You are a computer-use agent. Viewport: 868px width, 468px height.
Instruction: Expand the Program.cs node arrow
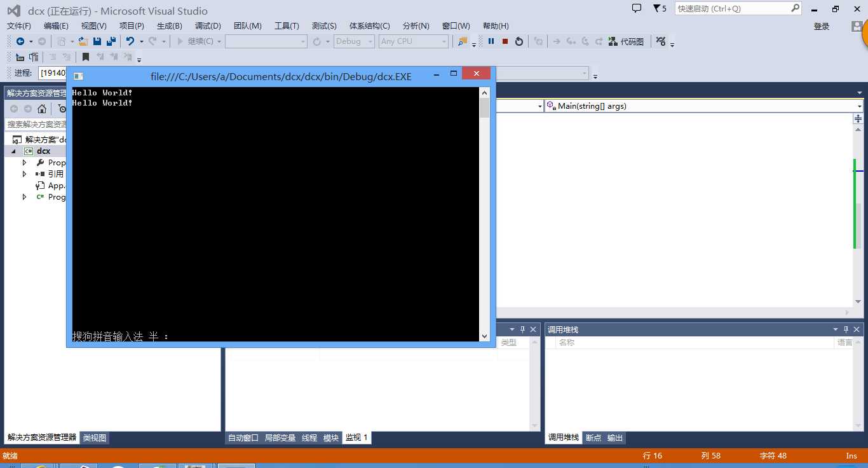click(25, 197)
